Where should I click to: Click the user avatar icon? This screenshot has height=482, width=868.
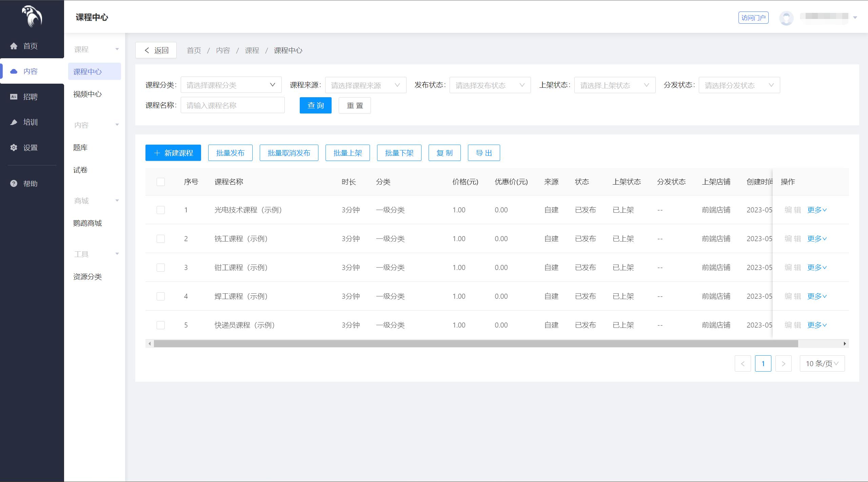pyautogui.click(x=786, y=18)
